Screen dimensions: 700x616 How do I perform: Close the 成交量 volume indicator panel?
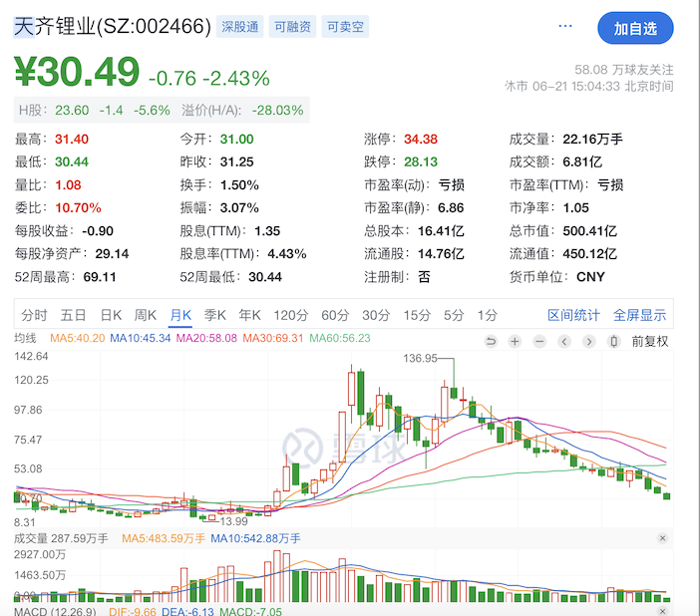pos(662,538)
